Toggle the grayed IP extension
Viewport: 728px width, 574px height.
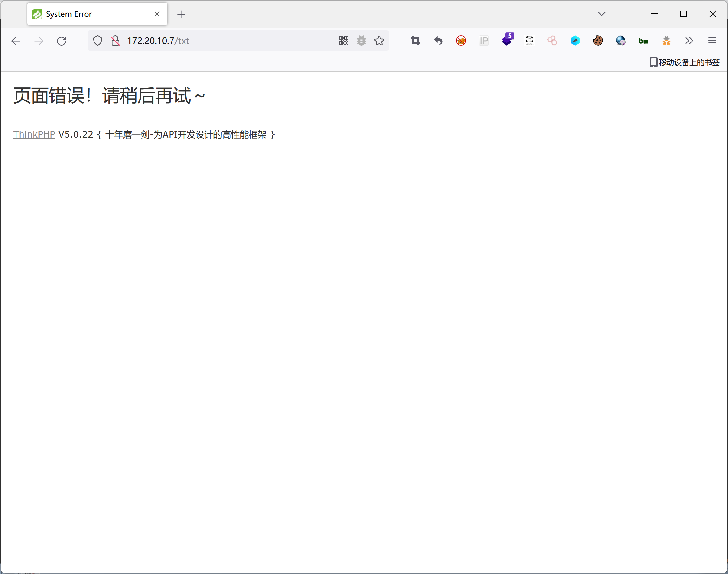[484, 41]
